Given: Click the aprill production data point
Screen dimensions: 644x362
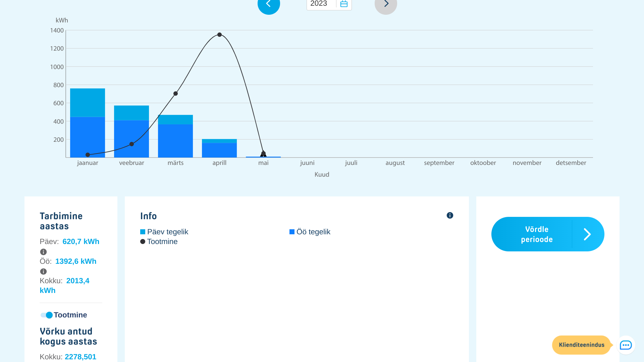Looking at the screenshot, I should click(219, 35).
